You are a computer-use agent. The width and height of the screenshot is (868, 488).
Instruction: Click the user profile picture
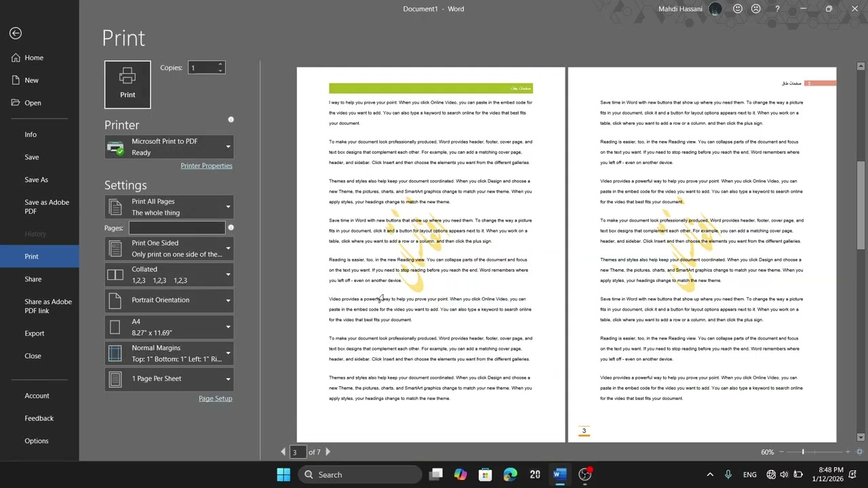point(715,9)
